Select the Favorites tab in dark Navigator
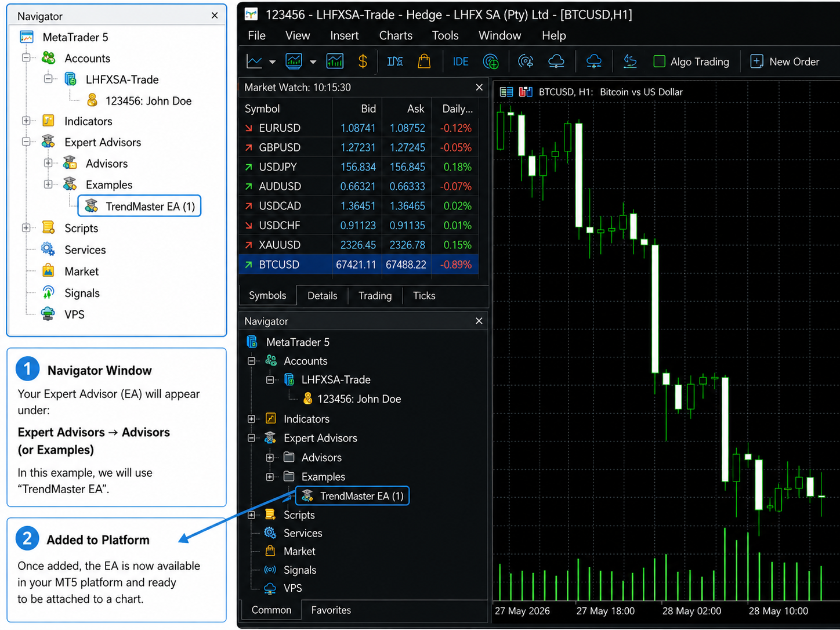Image resolution: width=840 pixels, height=630 pixels. (331, 610)
